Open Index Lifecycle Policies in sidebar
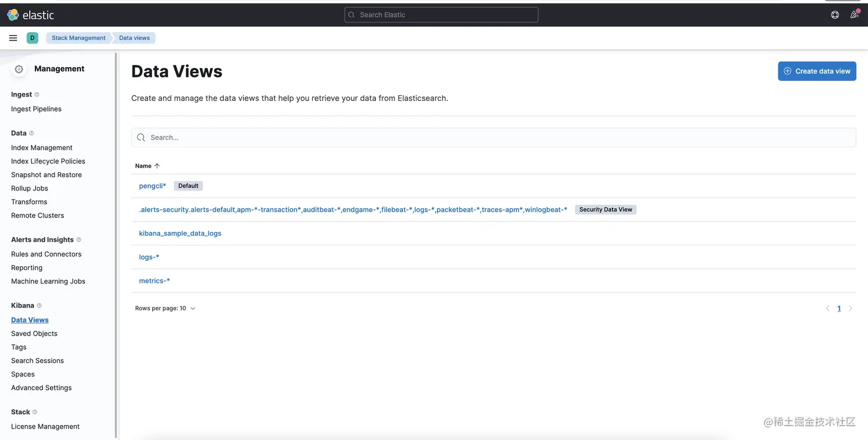This screenshot has height=440, width=868. [48, 161]
